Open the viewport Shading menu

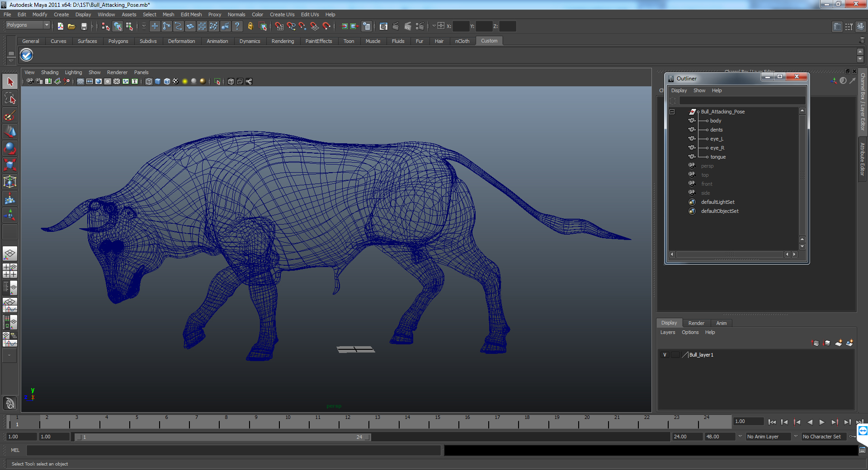50,72
